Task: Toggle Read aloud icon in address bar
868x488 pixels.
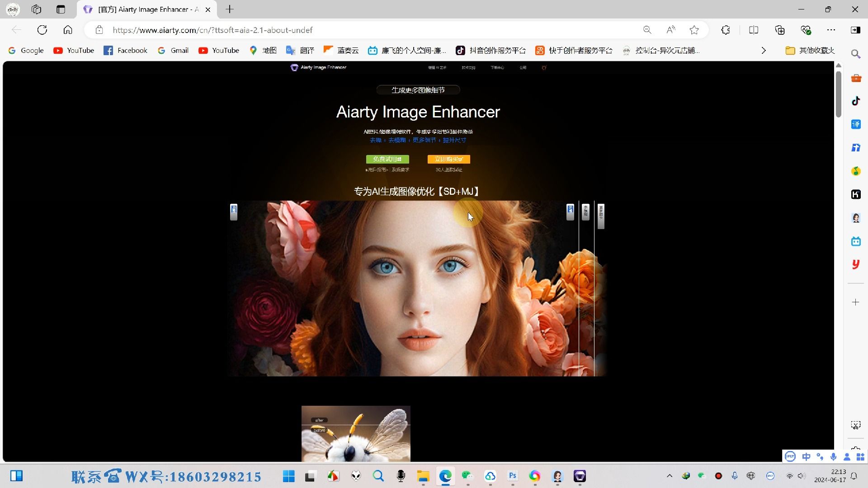Action: (x=671, y=30)
